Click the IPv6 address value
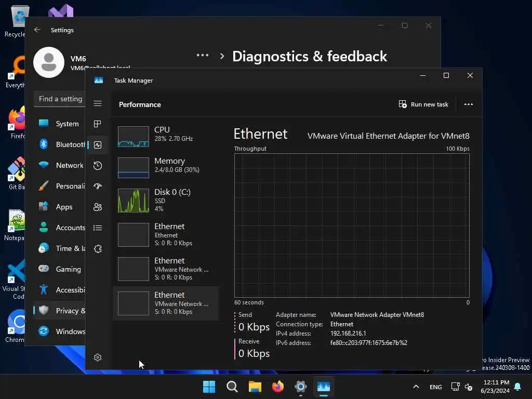The height and width of the screenshot is (399, 532). coord(369,343)
